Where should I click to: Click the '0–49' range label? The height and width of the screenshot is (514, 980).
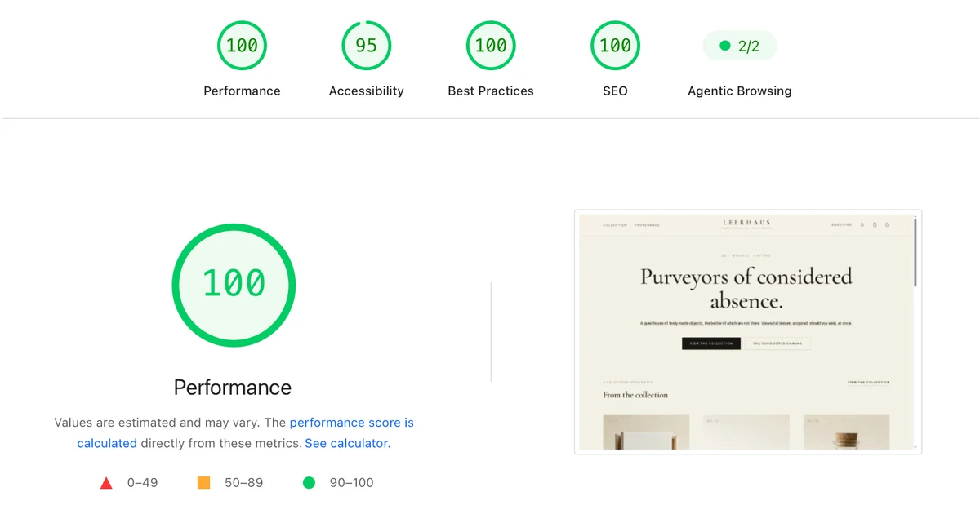click(x=143, y=483)
